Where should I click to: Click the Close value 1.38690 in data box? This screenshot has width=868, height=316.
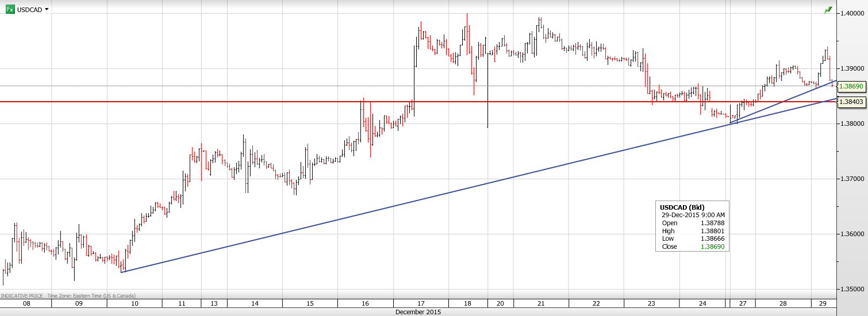click(x=713, y=246)
